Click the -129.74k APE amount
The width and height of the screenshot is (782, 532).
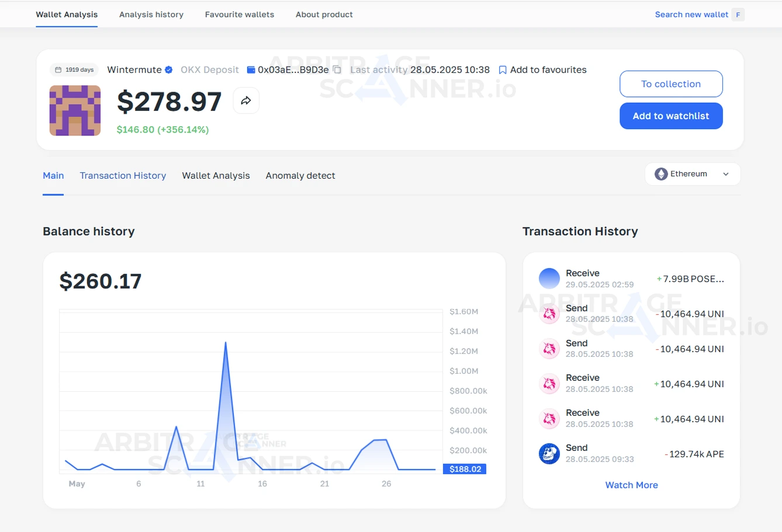tap(694, 454)
